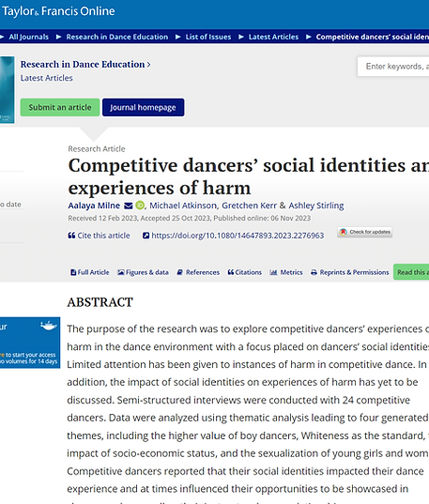Click the quotation mark icon for Cite this article
Viewport: 429px width, 504px height.
pos(71,236)
